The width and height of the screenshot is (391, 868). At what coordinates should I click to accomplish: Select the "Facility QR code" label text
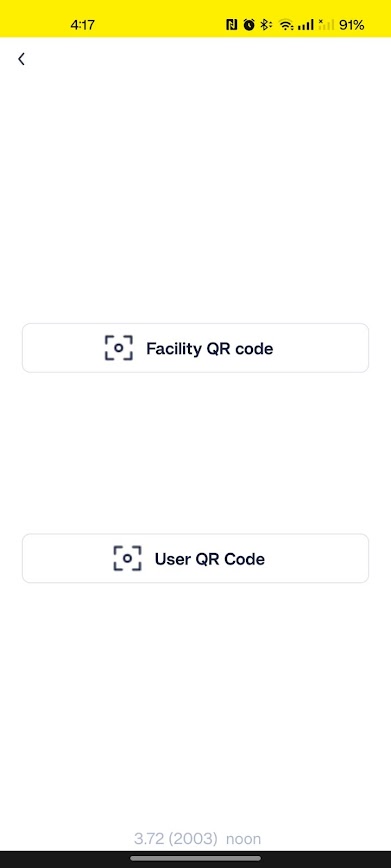(209, 349)
